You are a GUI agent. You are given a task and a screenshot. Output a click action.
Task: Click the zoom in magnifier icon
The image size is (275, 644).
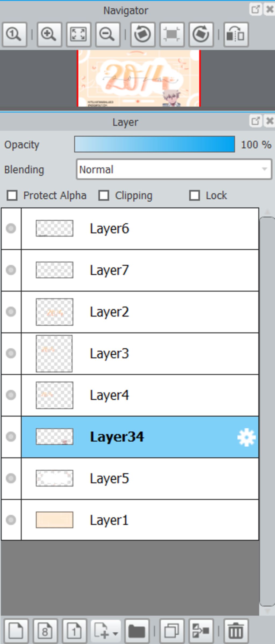(49, 35)
